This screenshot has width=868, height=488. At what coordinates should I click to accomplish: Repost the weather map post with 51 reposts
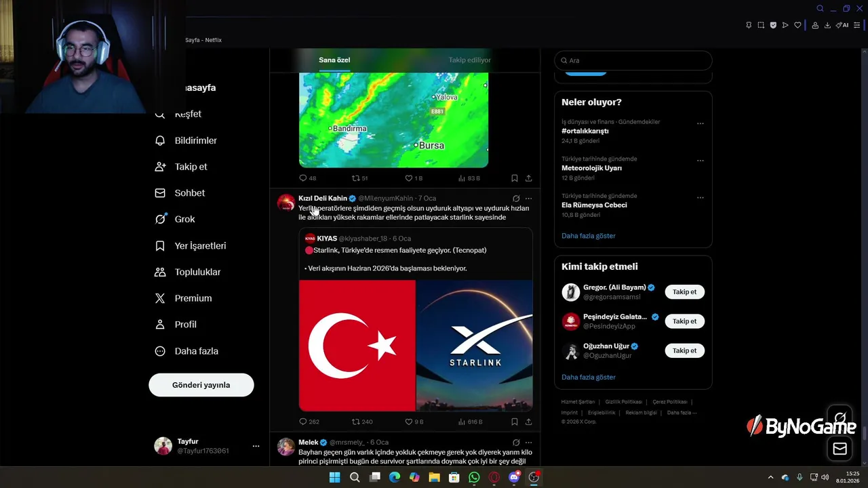coord(360,178)
